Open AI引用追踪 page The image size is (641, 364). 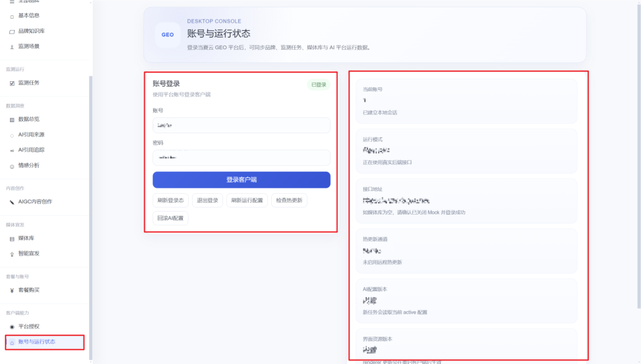coord(31,150)
